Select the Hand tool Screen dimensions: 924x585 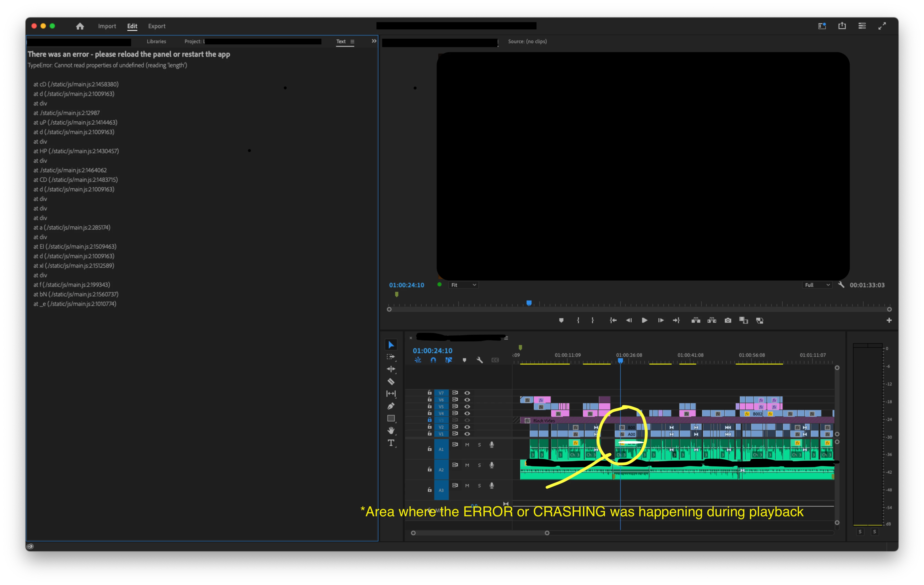click(x=391, y=430)
